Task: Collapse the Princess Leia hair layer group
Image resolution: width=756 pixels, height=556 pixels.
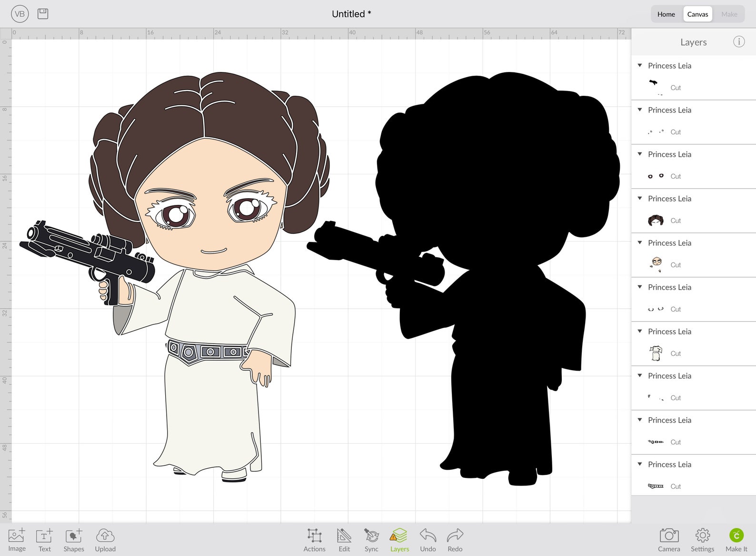Action: click(640, 198)
